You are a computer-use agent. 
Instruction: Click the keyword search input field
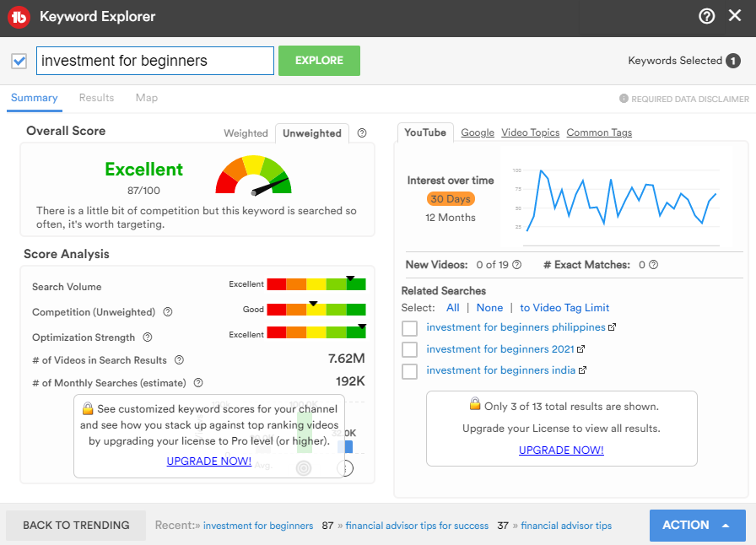point(155,61)
